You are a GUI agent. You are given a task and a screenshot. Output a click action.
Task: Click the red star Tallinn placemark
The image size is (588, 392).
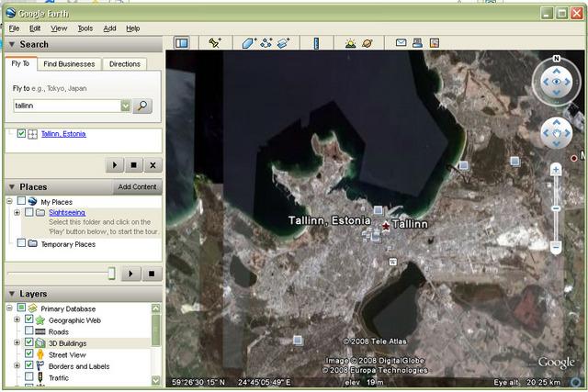(386, 226)
